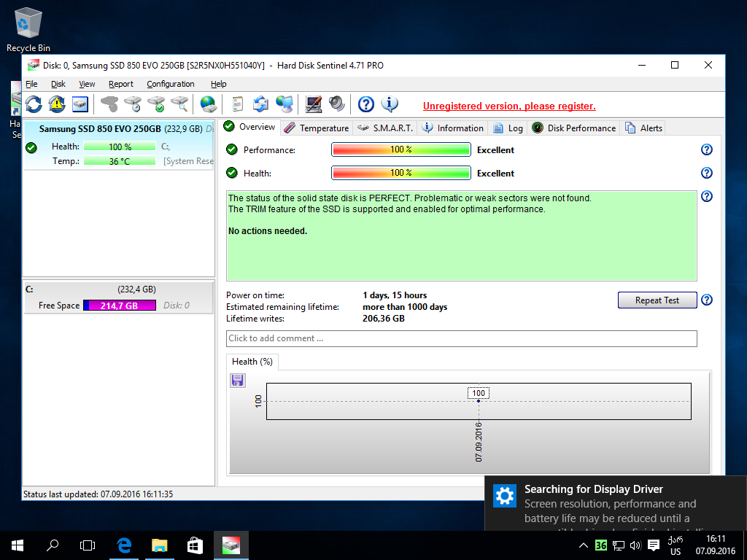Click the C: free space bar
Image resolution: width=747 pixels, height=560 pixels.
[x=119, y=306]
